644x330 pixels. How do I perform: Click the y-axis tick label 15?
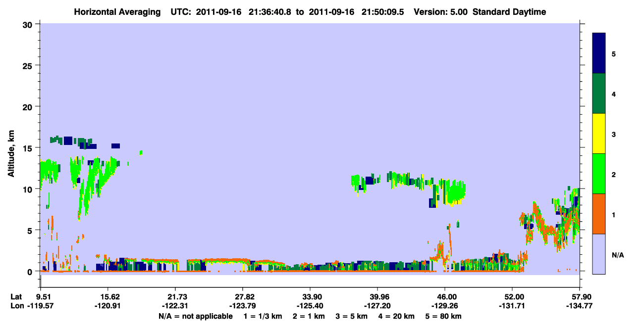(29, 148)
